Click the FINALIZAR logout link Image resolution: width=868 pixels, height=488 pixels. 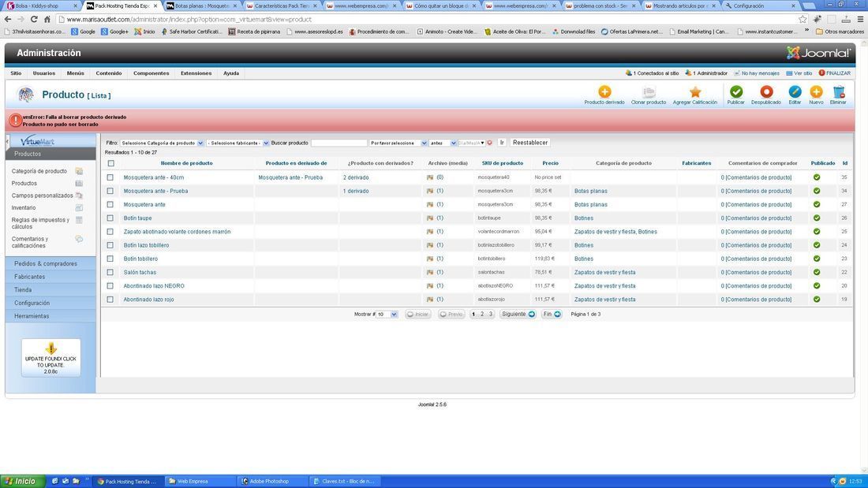[x=835, y=73]
